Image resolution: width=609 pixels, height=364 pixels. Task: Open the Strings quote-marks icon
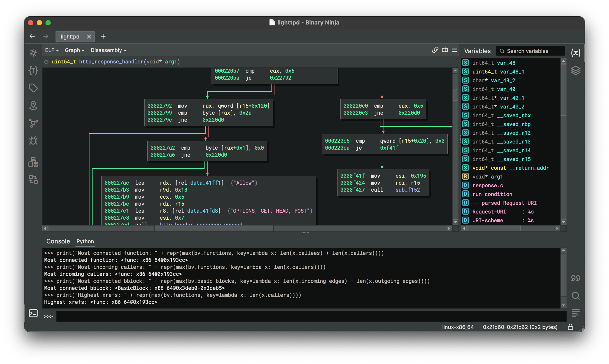(x=575, y=278)
